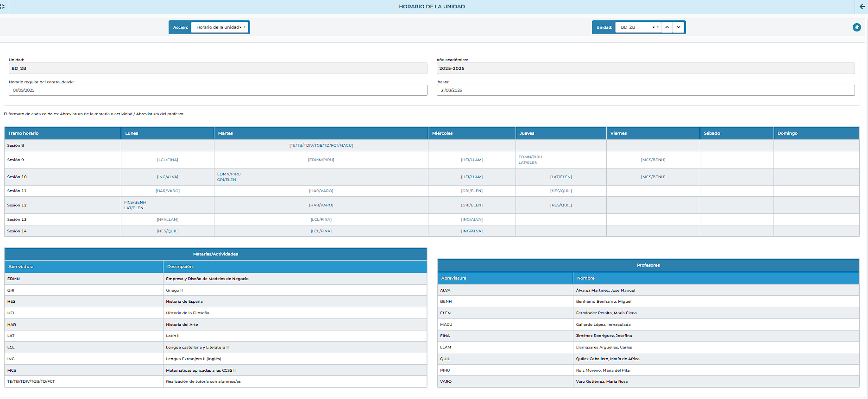
Task: Open LCL/FINA on Lunes Sesión 9
Action: [x=167, y=160]
